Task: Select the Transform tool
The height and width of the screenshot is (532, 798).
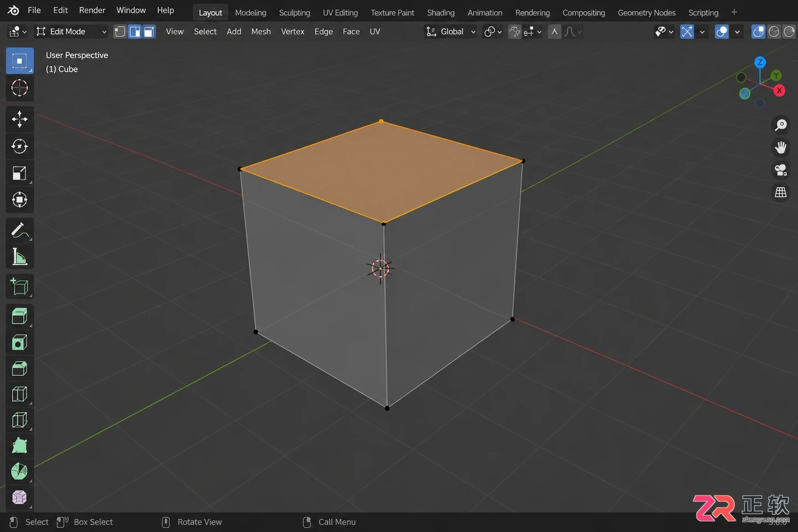Action: point(19,200)
